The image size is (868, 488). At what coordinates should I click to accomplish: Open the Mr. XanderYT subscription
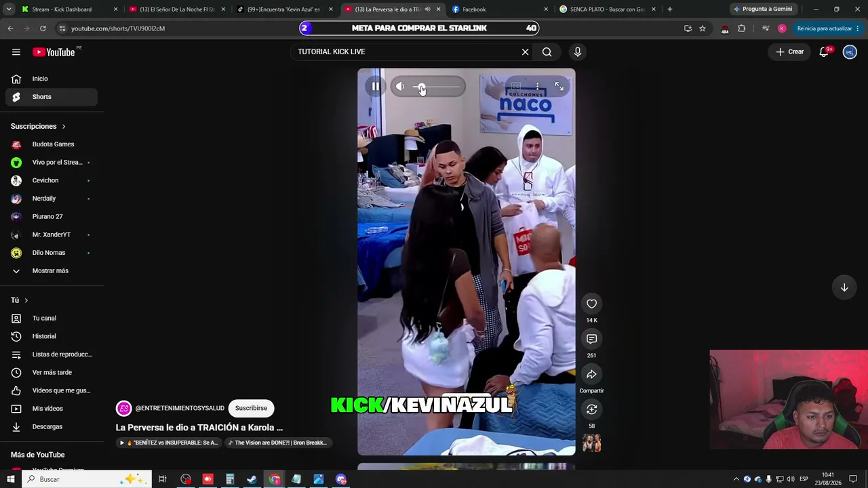[x=52, y=235]
